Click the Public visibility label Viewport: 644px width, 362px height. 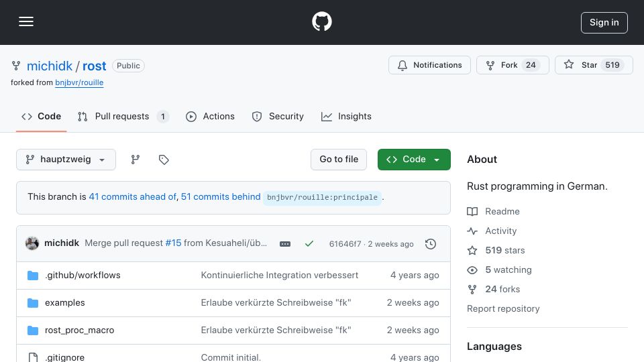click(x=128, y=66)
